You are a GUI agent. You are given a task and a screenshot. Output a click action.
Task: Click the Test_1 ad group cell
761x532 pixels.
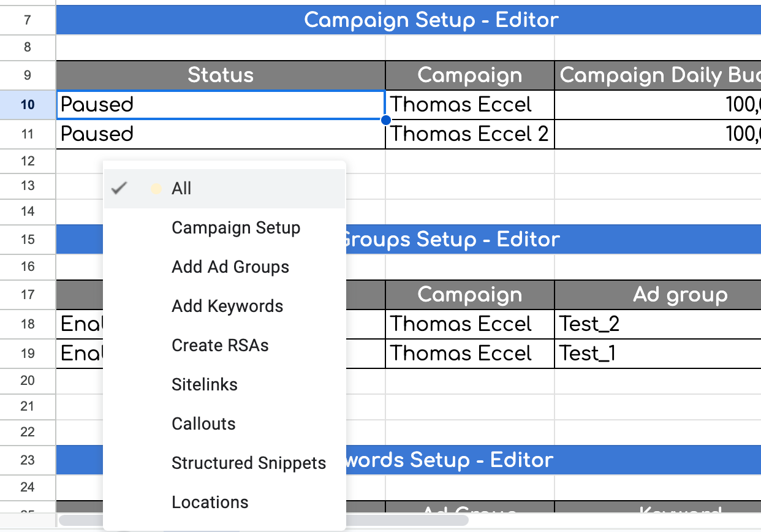tap(656, 354)
